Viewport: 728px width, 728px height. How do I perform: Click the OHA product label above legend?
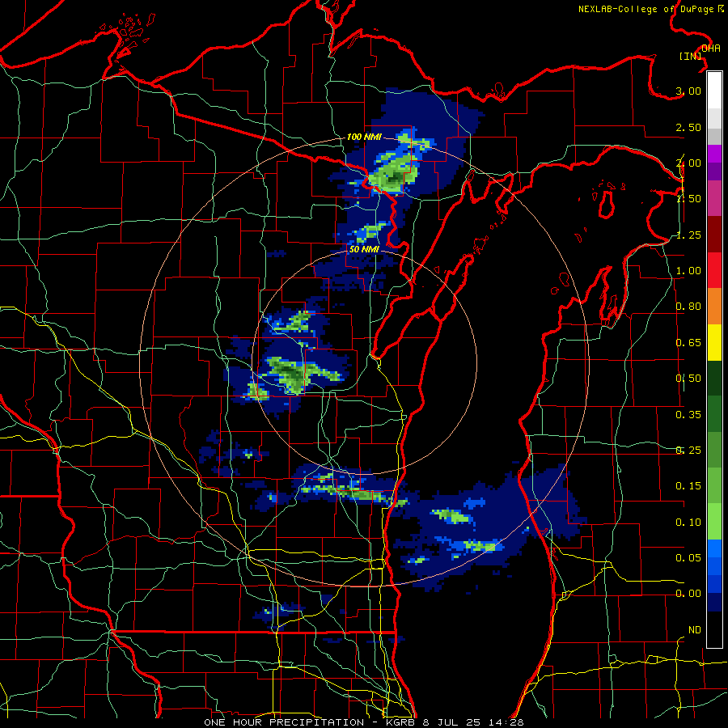pos(711,49)
